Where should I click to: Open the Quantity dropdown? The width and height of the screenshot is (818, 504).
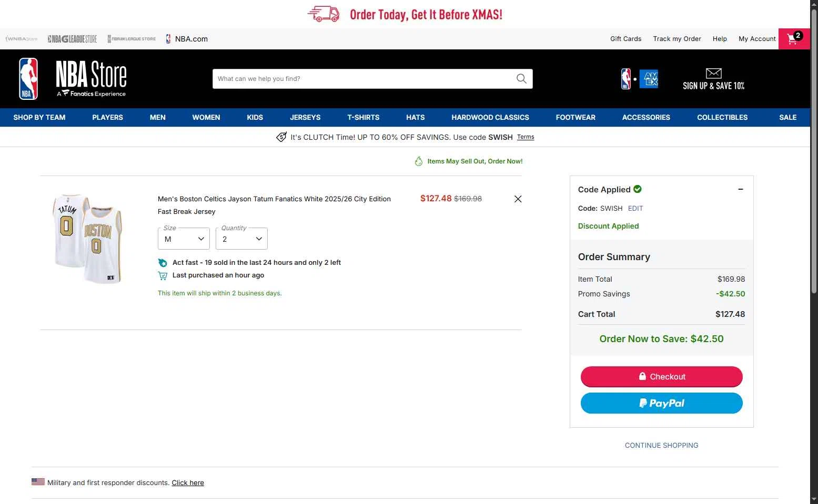point(241,239)
